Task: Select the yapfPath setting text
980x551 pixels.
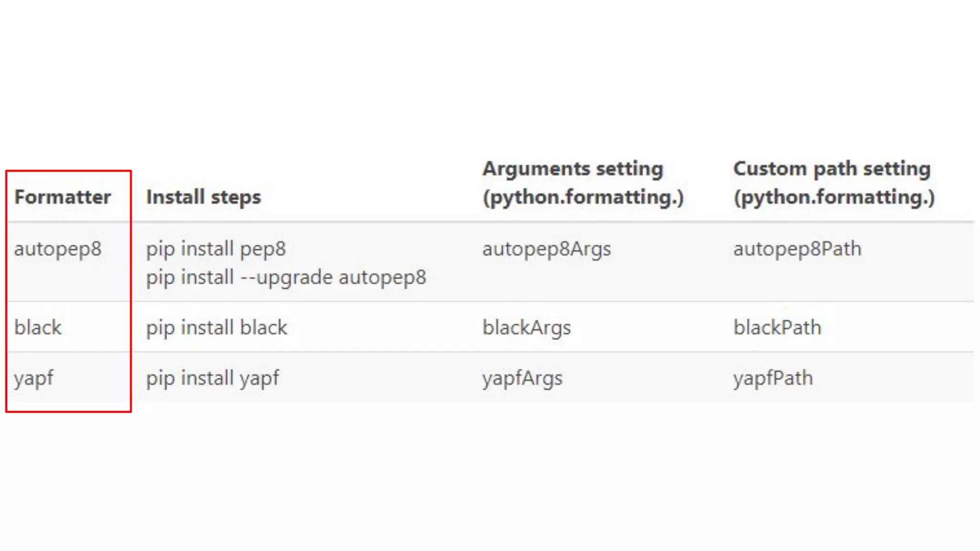Action: (x=773, y=379)
